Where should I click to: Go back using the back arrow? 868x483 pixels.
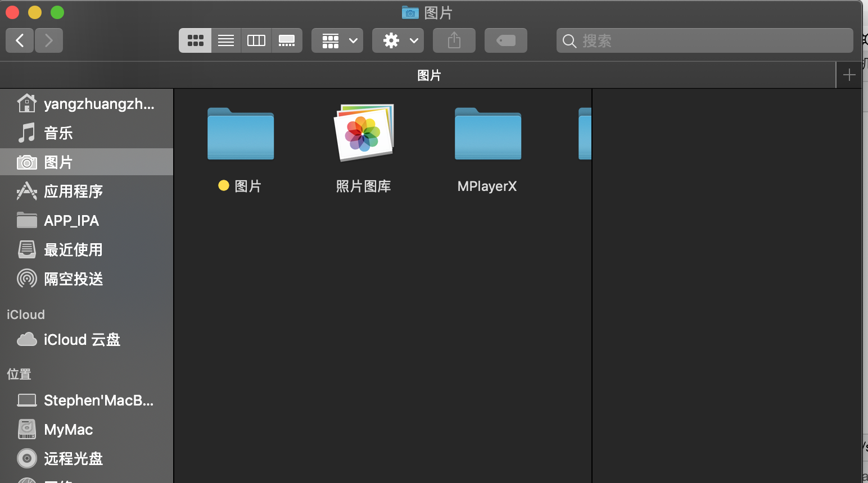[20, 40]
